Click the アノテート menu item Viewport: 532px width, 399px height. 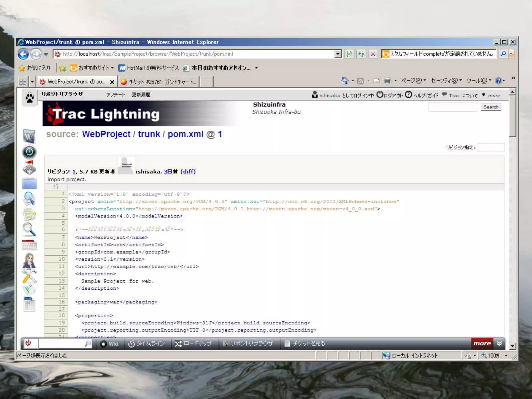pyautogui.click(x=116, y=95)
